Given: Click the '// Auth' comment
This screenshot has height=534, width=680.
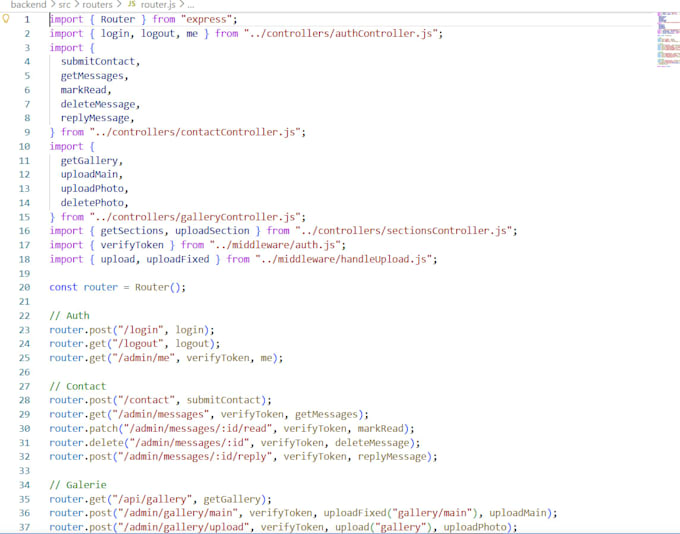Looking at the screenshot, I should click(69, 315).
